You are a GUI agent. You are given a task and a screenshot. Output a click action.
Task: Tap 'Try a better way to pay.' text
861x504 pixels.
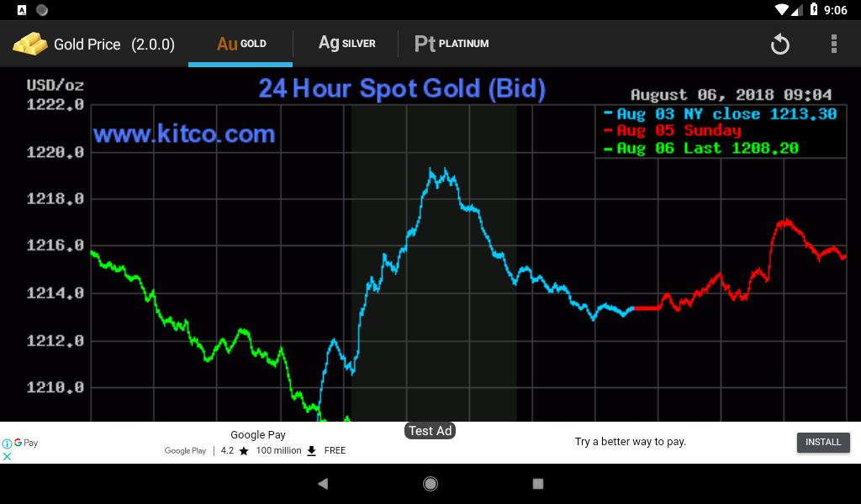tap(631, 442)
